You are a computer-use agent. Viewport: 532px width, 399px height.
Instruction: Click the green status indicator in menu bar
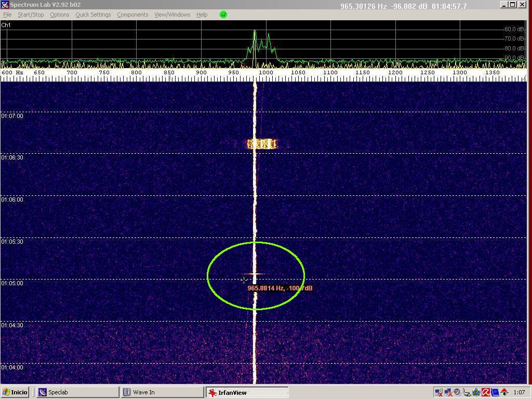(223, 15)
